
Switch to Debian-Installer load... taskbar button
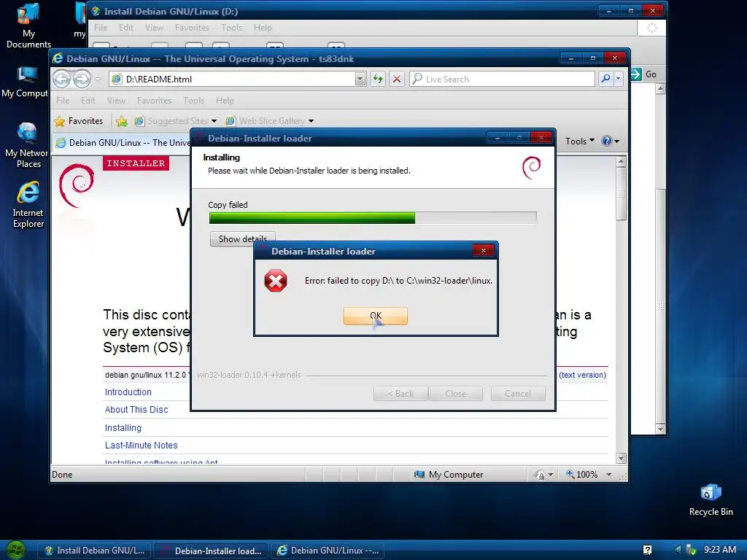pyautogui.click(x=211, y=551)
